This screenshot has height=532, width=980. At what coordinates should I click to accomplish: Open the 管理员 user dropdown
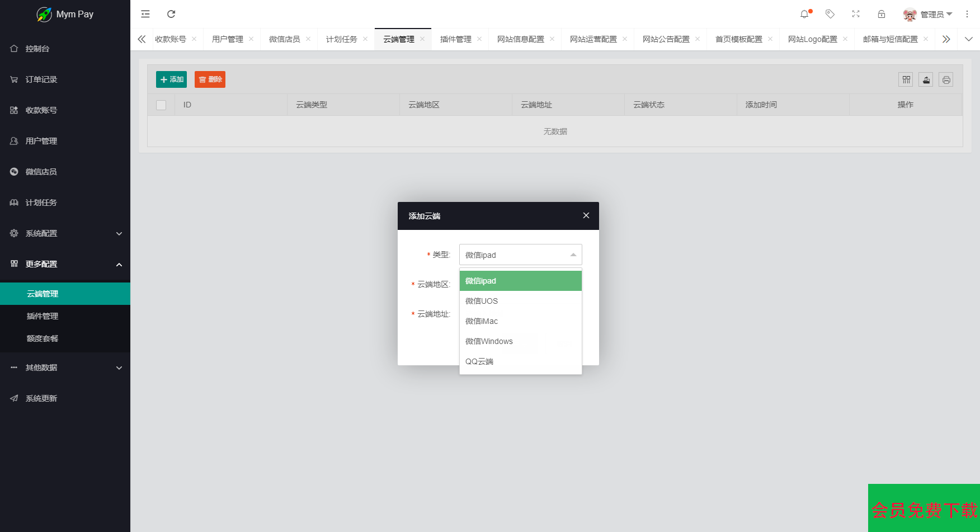[x=929, y=15]
